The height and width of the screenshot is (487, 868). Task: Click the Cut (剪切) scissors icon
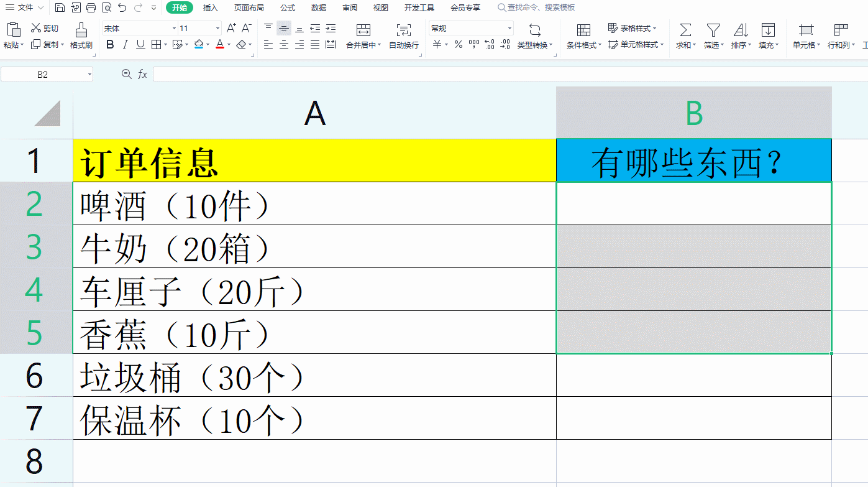[35, 28]
